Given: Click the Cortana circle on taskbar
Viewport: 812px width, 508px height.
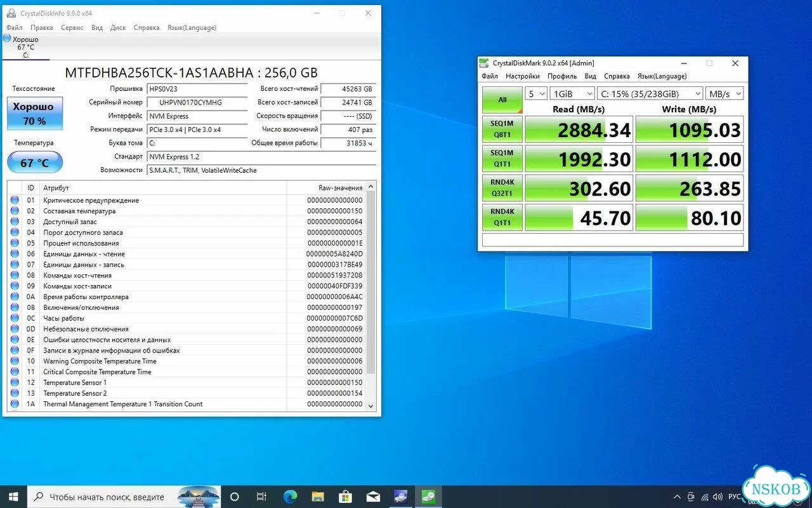Looking at the screenshot, I should (x=235, y=497).
